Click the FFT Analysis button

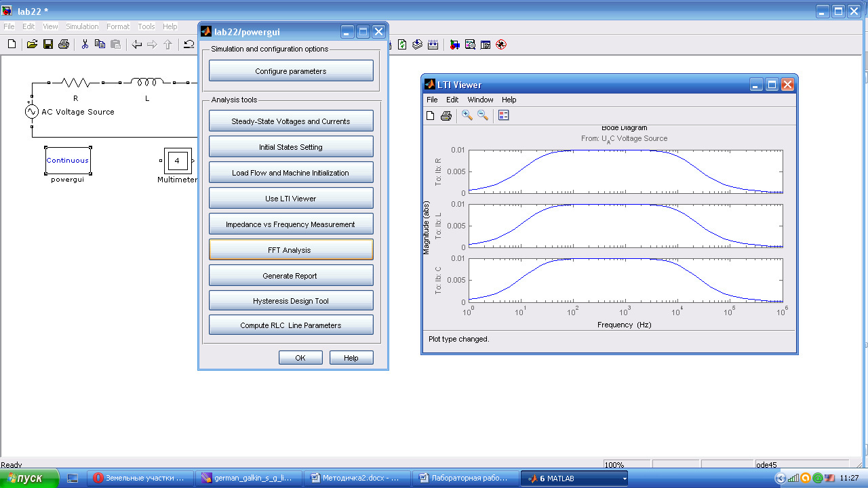point(291,250)
